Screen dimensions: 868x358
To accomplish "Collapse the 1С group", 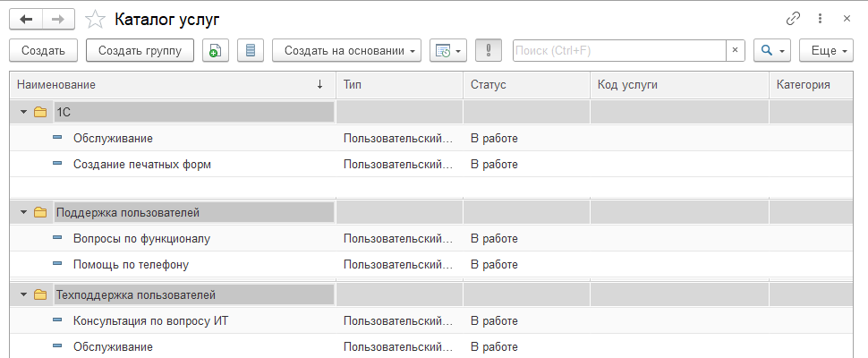I will (23, 113).
